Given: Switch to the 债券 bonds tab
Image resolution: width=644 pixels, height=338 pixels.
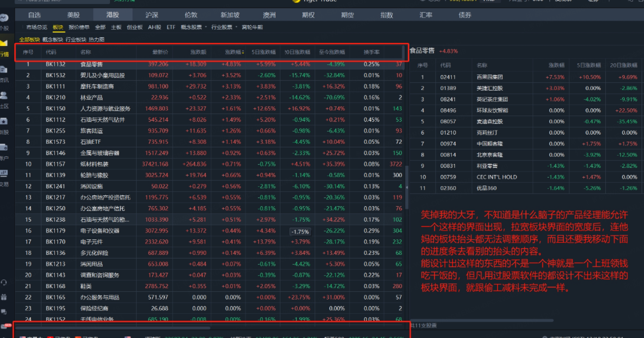Looking at the screenshot, I should (465, 15).
